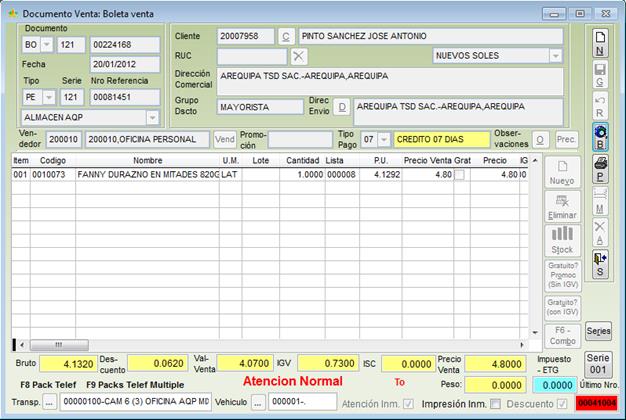
Task: Click the Lista cell 000008
Action: (342, 175)
